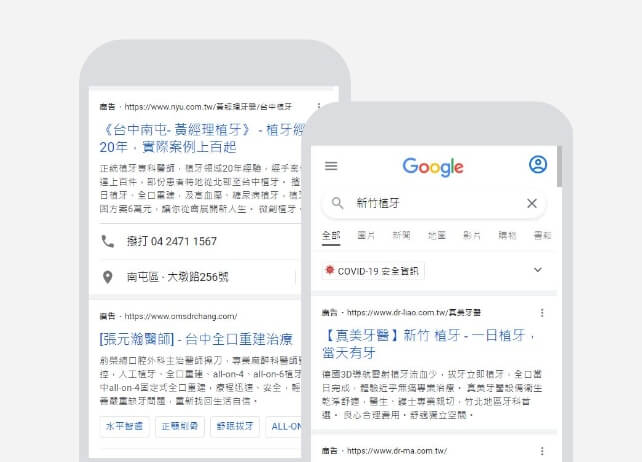
Task: Click the Google logo
Action: click(433, 167)
